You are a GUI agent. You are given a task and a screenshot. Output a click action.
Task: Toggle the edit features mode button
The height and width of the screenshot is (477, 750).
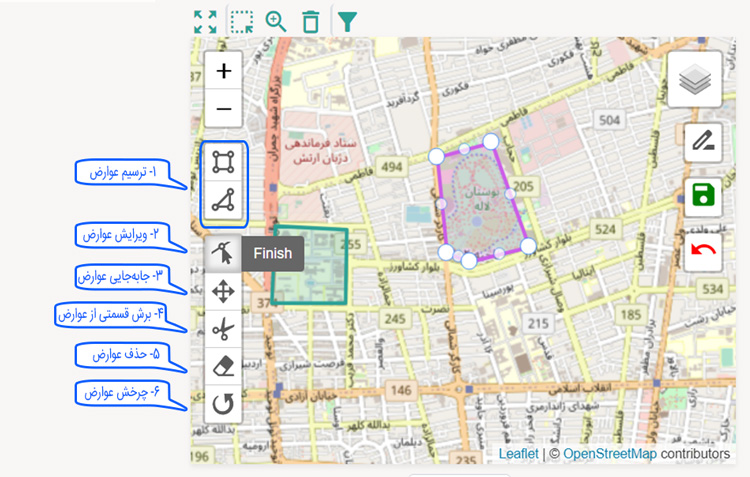point(224,254)
